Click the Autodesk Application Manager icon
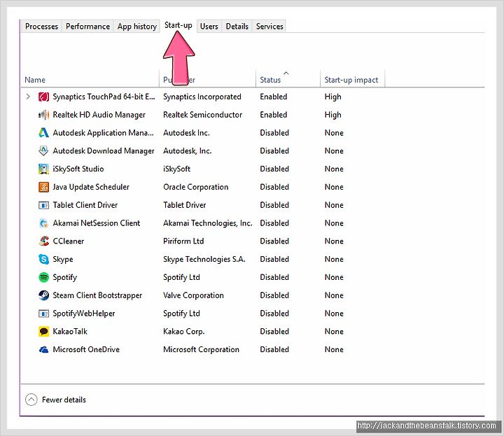The width and height of the screenshot is (504, 436). [x=43, y=133]
